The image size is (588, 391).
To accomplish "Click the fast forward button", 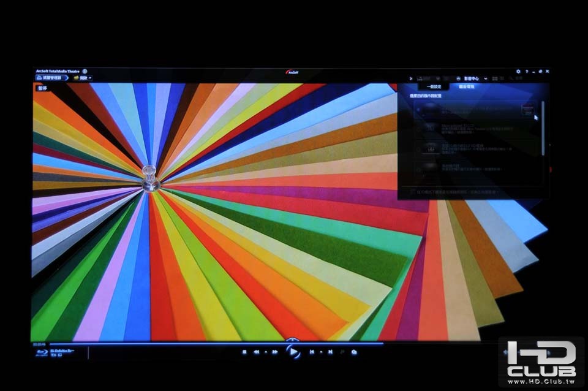I will (275, 352).
